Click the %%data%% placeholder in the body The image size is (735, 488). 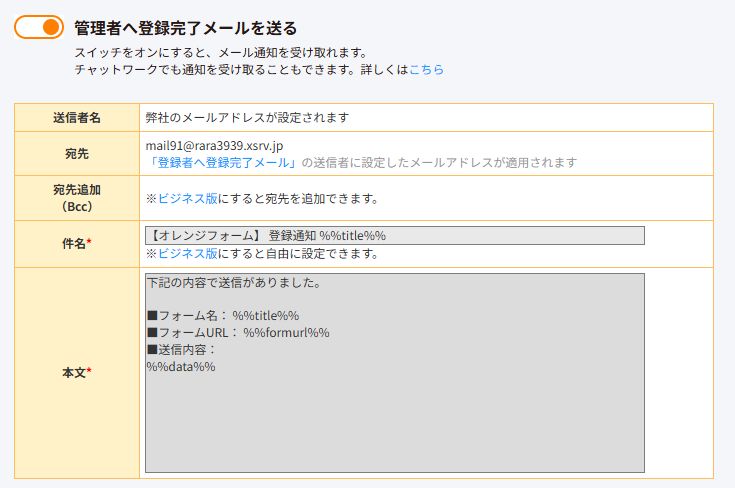(181, 367)
